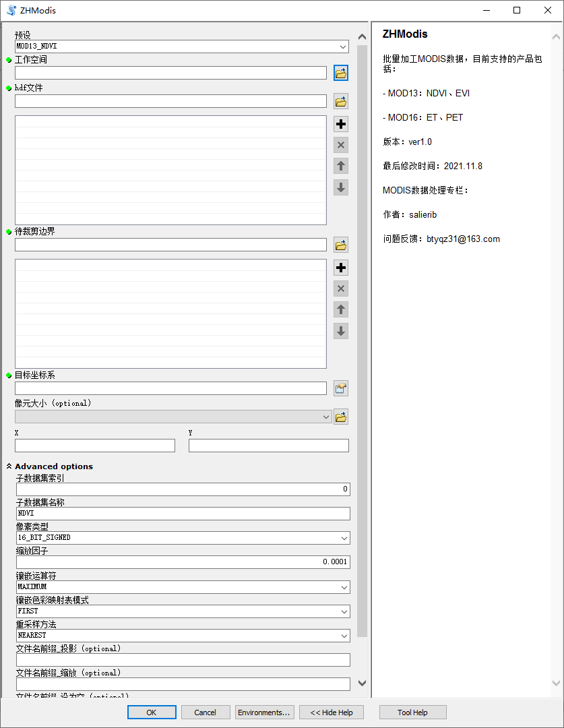
Task: Close the ZHModis window
Action: (x=548, y=10)
